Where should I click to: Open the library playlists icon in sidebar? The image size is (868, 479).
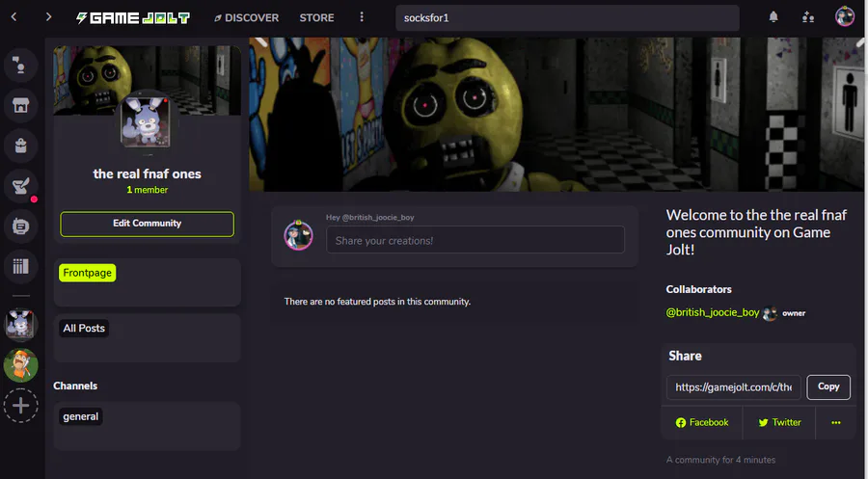click(x=20, y=267)
